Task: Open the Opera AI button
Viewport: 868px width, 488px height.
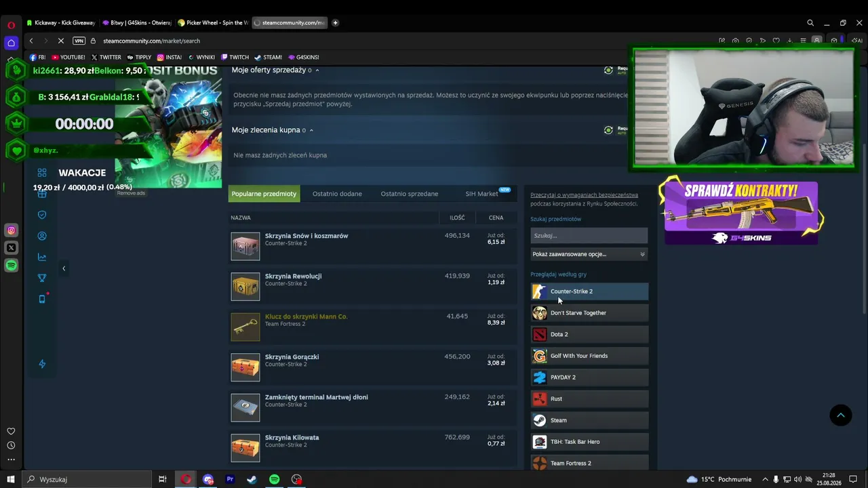Action: coord(857,41)
